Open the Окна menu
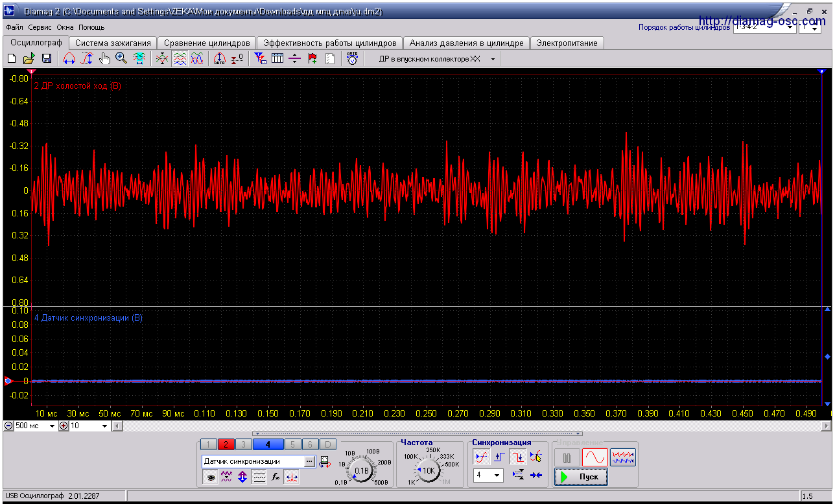This screenshot has width=835, height=504. (65, 27)
